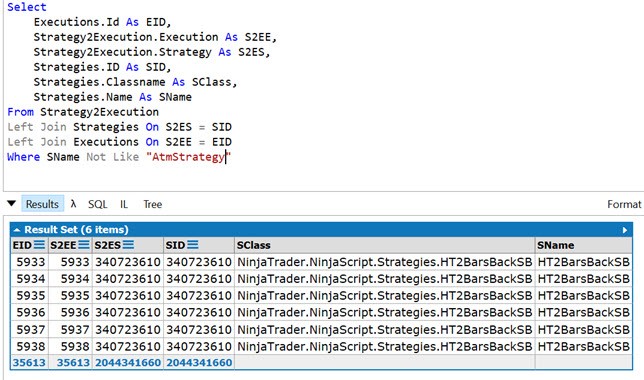The image size is (644, 380).
Task: Switch to the Results tab
Action: coord(42,204)
